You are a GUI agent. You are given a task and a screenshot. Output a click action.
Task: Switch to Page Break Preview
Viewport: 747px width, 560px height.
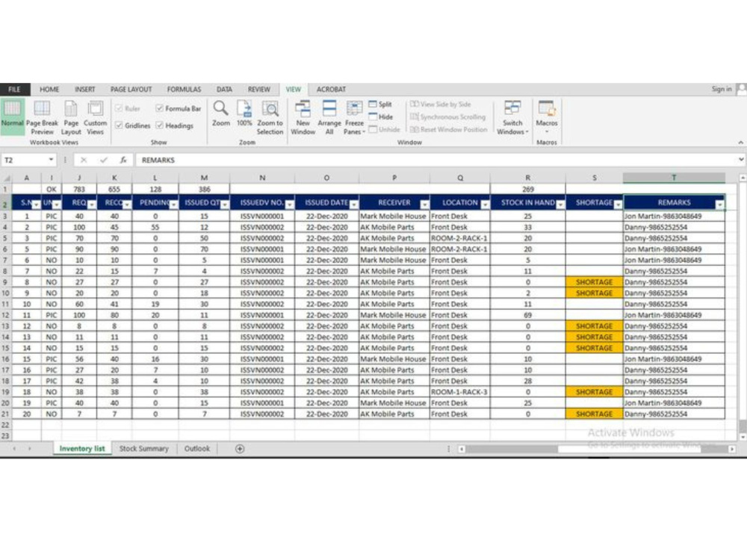click(x=42, y=118)
